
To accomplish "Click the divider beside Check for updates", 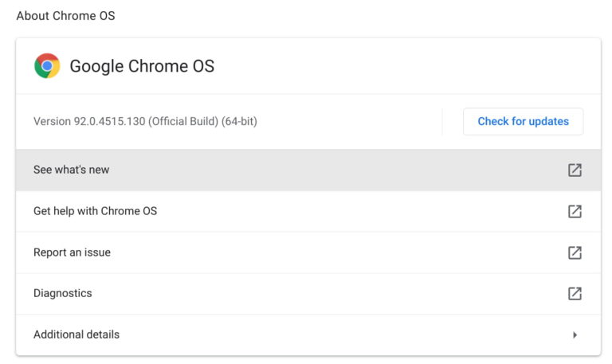I will (x=442, y=122).
